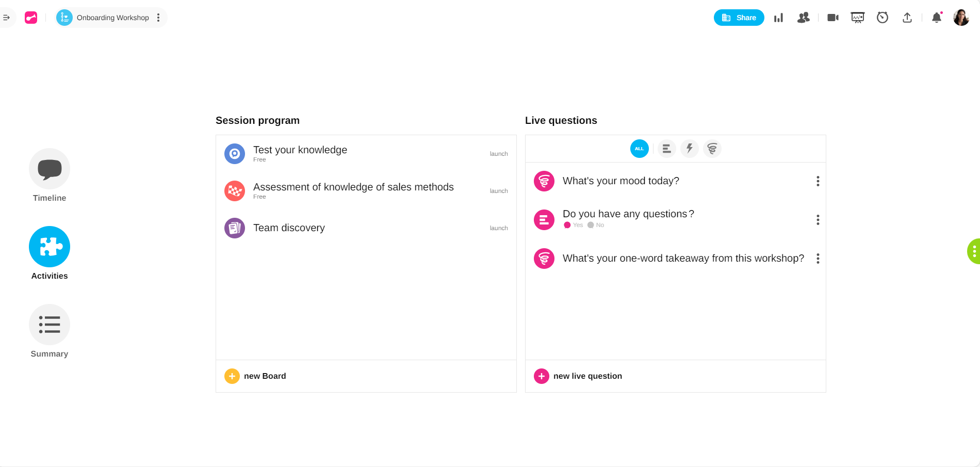This screenshot has height=467, width=980.
Task: Launch the Test your knowledge activity
Action: tap(498, 154)
